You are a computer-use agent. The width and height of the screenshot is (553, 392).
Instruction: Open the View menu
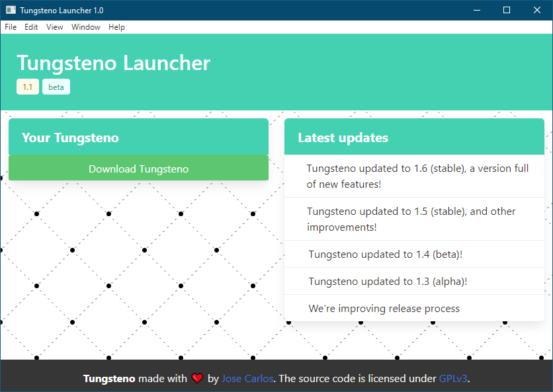tap(55, 27)
